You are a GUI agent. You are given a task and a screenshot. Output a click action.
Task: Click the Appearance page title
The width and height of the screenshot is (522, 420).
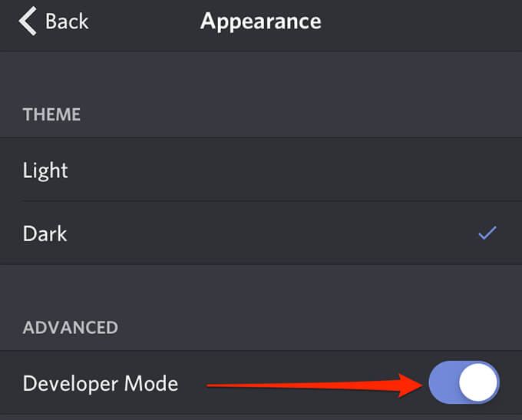[261, 21]
